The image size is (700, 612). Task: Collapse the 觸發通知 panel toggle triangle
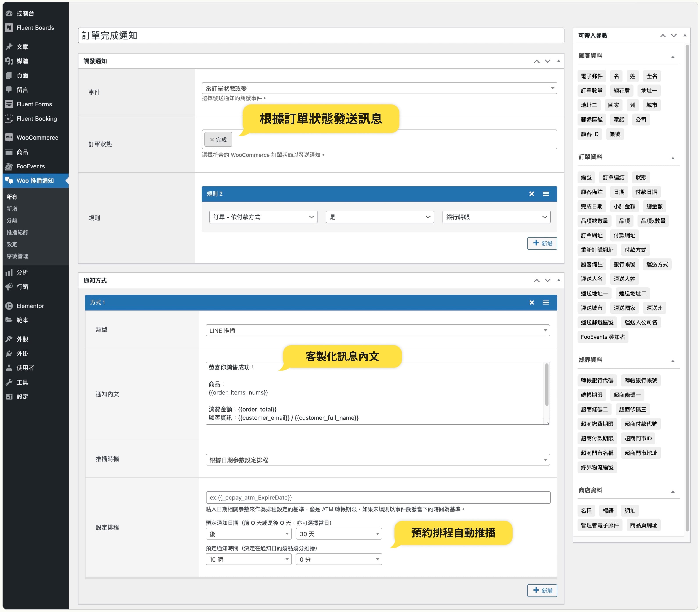click(x=558, y=61)
